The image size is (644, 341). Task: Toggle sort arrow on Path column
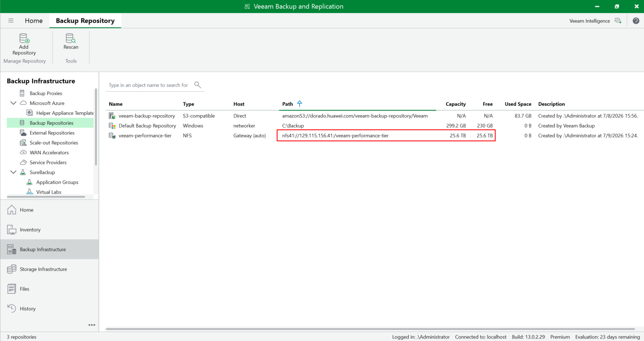tap(300, 104)
